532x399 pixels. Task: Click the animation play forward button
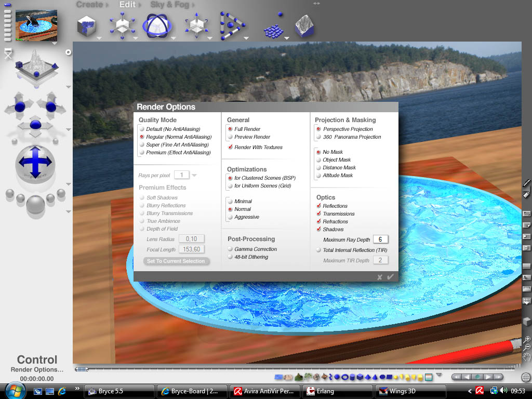488,377
